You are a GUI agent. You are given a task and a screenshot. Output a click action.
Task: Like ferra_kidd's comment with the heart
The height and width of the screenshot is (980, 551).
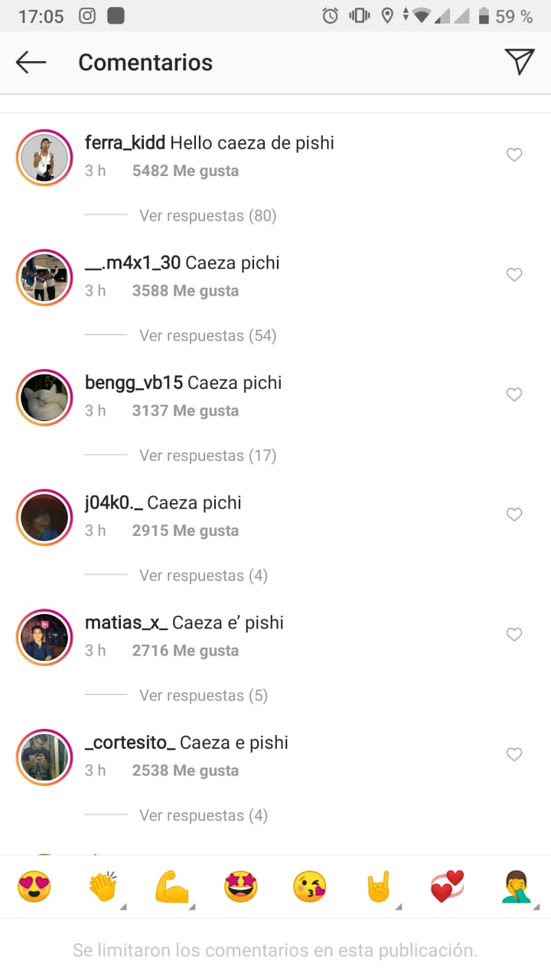(x=514, y=155)
